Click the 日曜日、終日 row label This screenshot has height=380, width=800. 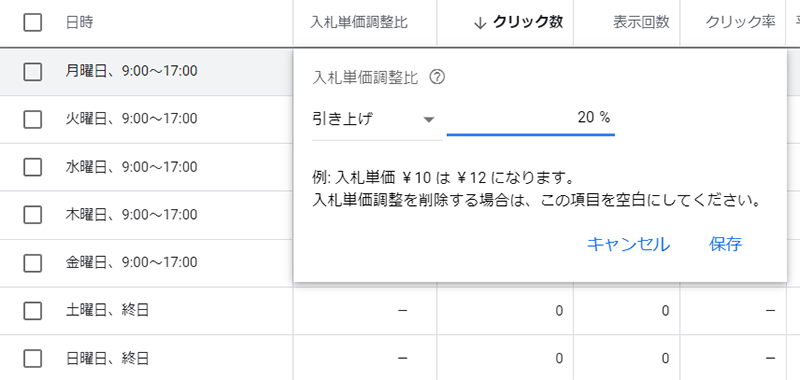click(x=107, y=358)
